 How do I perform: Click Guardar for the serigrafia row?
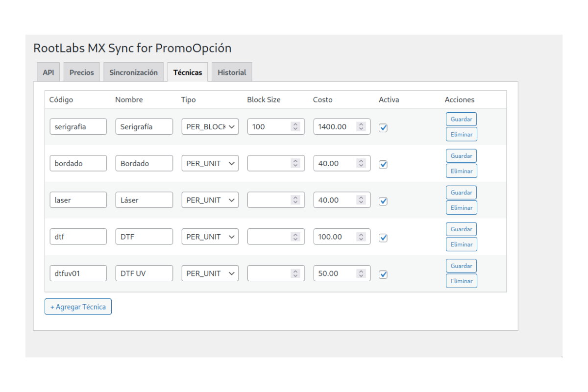click(x=461, y=119)
